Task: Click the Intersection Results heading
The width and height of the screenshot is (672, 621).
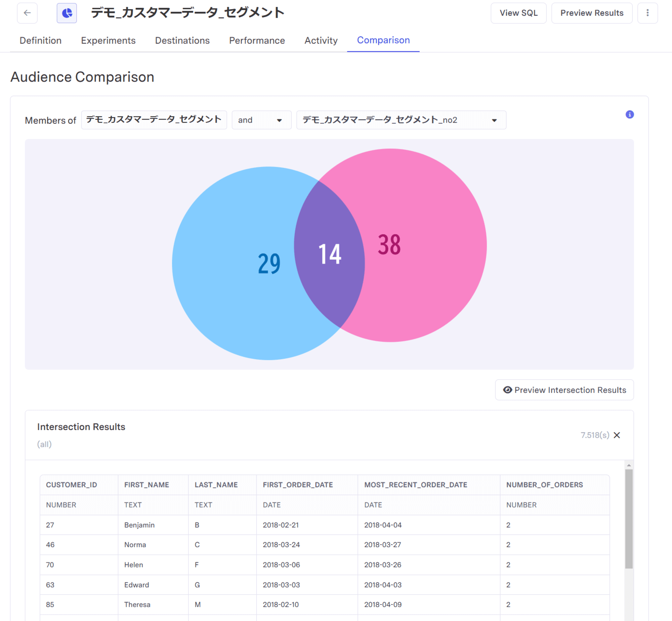Action: click(x=81, y=427)
